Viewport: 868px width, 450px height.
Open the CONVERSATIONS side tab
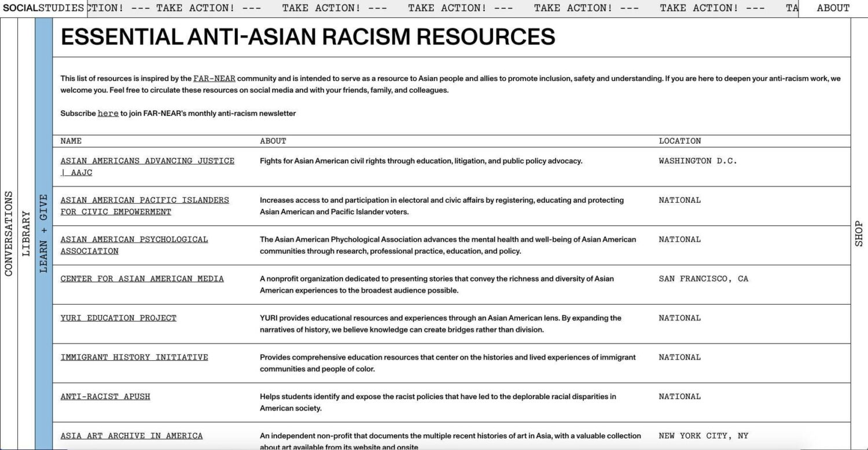(9, 233)
